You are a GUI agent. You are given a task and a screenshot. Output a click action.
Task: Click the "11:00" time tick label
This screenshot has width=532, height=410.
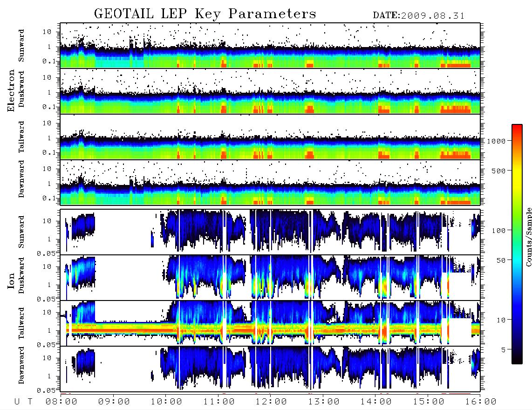point(219,402)
